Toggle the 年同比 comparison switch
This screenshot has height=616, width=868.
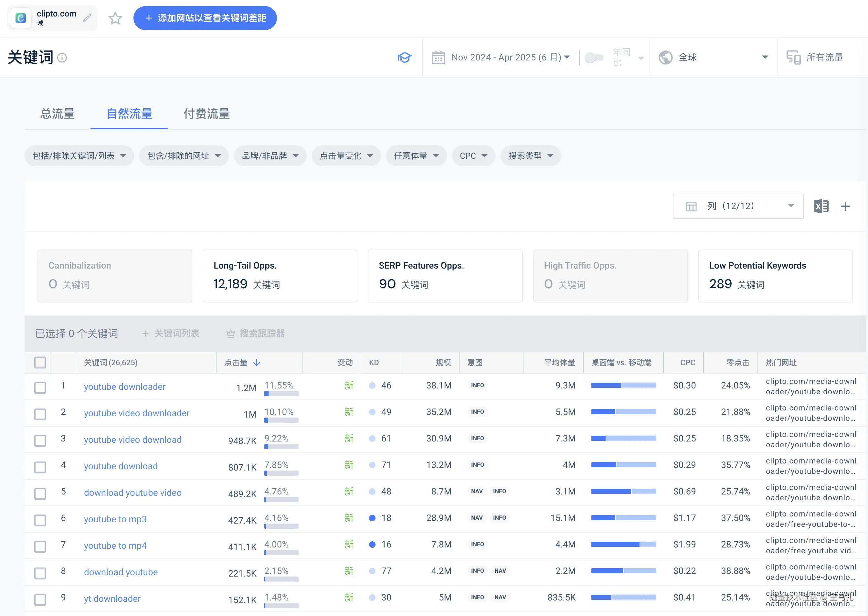(593, 58)
